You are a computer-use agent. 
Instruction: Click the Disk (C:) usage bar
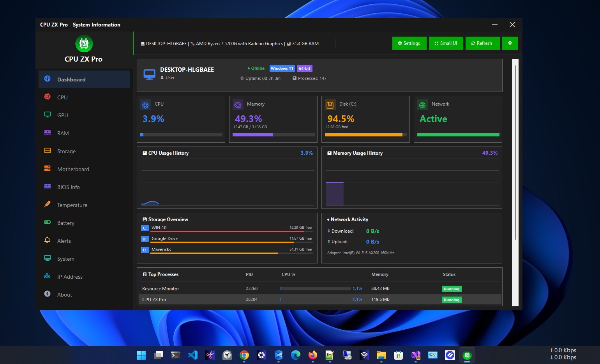(x=366, y=135)
